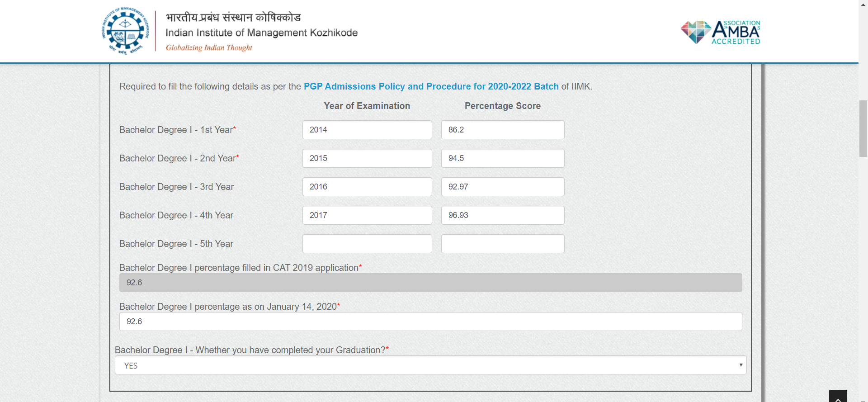Click the page vertical scrollbar thumb

863,129
